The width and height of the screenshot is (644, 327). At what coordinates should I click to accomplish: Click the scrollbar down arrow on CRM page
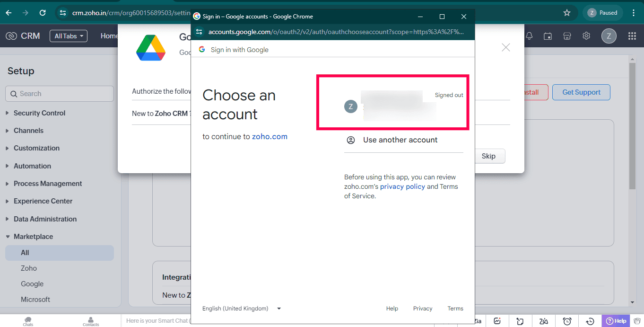pyautogui.click(x=633, y=302)
